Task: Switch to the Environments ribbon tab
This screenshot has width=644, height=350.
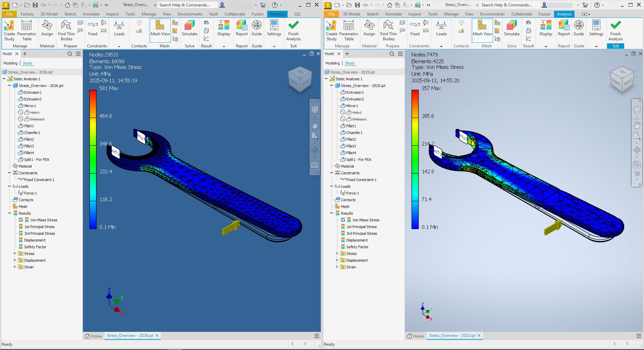Action: 190,14
